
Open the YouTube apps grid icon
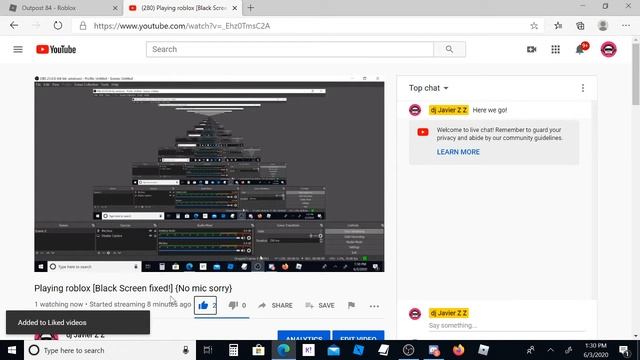(556, 49)
